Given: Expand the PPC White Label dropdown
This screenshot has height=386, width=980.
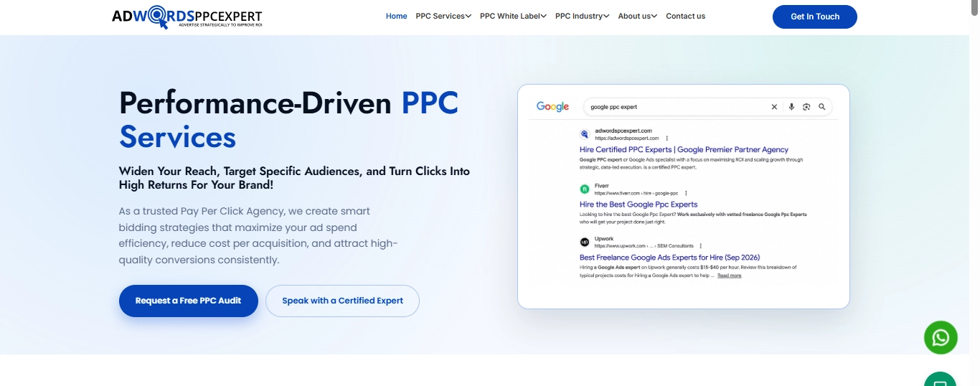Looking at the screenshot, I should pos(513,16).
